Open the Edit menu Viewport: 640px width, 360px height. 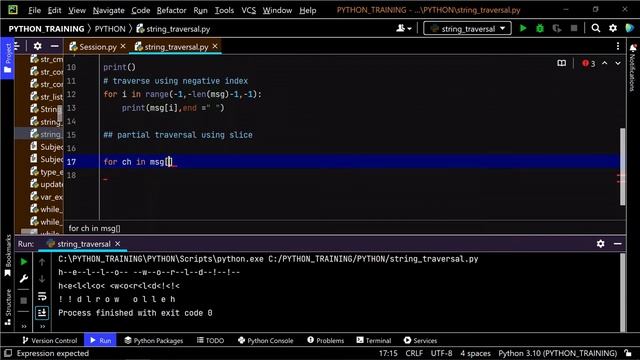pos(54,10)
